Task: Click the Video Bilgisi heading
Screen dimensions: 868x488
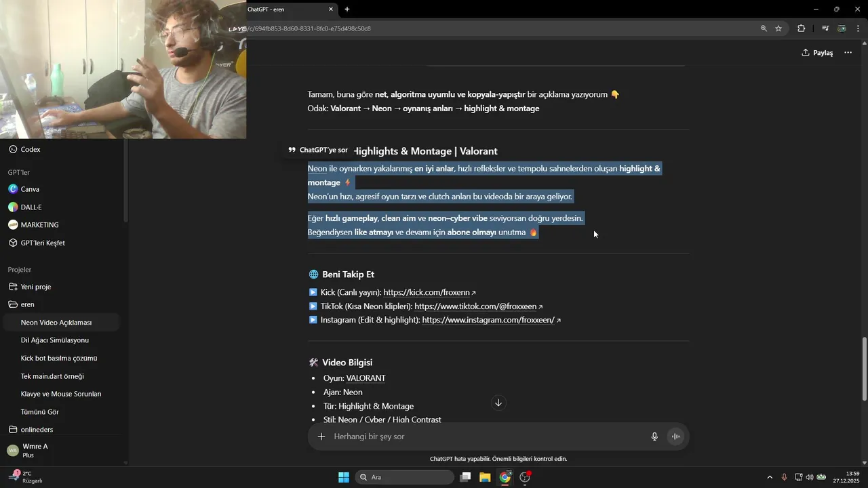Action: pos(347,363)
